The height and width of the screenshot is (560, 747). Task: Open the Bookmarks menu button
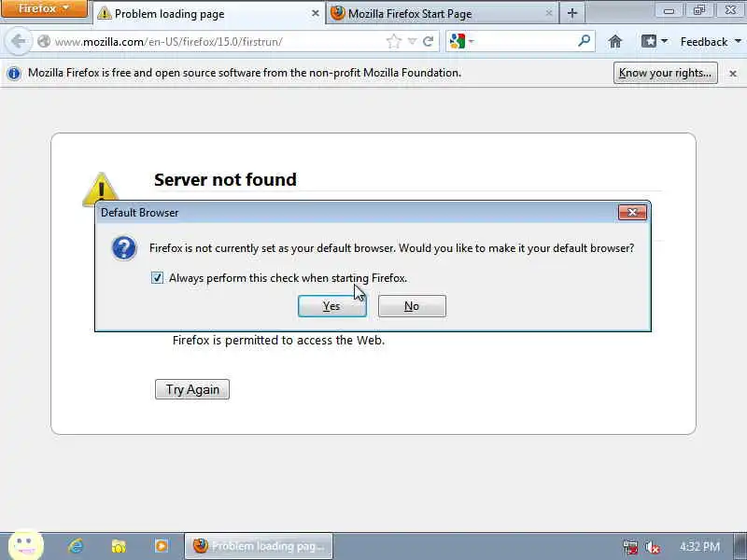point(655,41)
